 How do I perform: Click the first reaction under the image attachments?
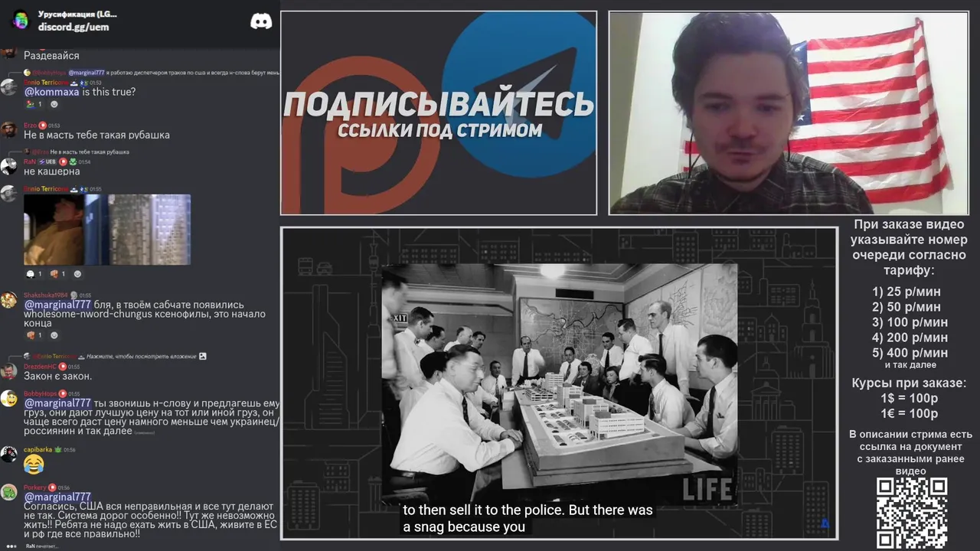(x=34, y=273)
